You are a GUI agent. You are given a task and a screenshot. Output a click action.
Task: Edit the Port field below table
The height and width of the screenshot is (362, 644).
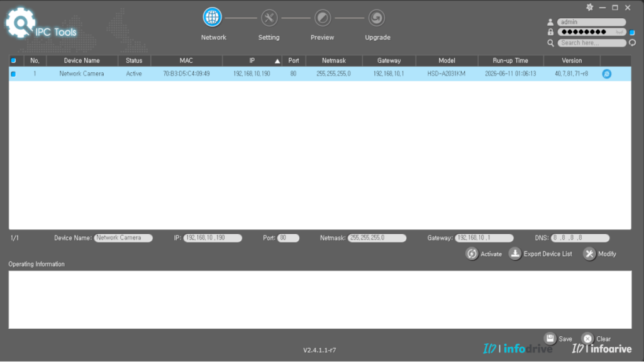click(x=288, y=238)
